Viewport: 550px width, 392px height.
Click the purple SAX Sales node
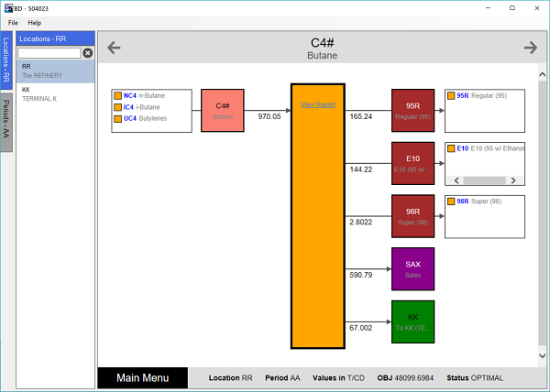point(412,268)
